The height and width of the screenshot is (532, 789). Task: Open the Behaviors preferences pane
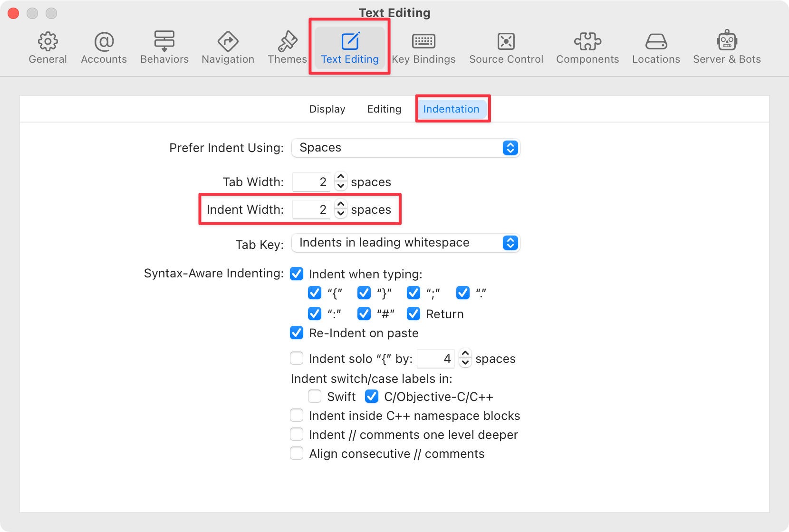click(x=164, y=48)
